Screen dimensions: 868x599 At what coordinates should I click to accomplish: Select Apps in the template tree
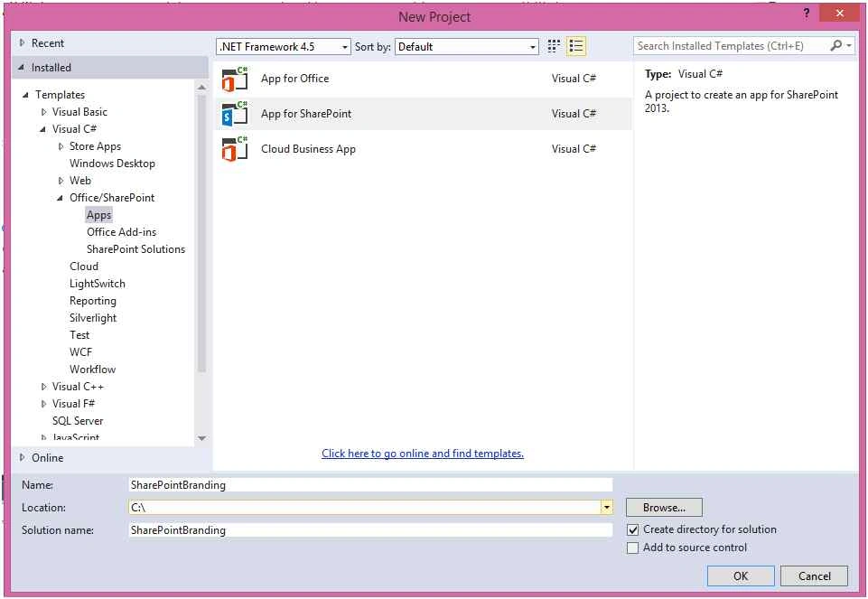99,215
